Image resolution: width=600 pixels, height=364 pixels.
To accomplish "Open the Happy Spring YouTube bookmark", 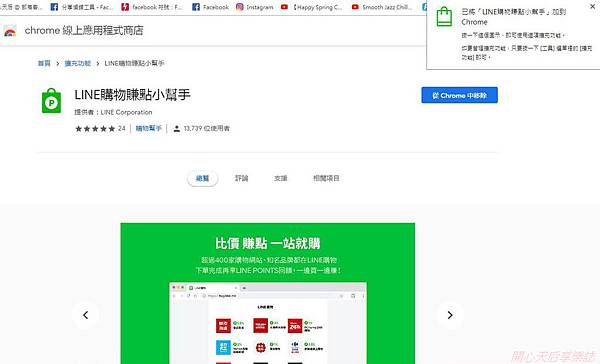I will pyautogui.click(x=311, y=7).
